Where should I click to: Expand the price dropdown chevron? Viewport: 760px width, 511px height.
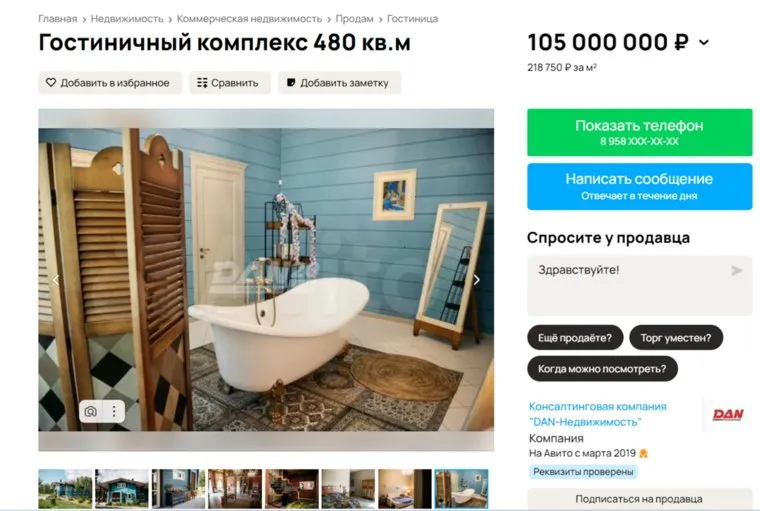coord(704,43)
